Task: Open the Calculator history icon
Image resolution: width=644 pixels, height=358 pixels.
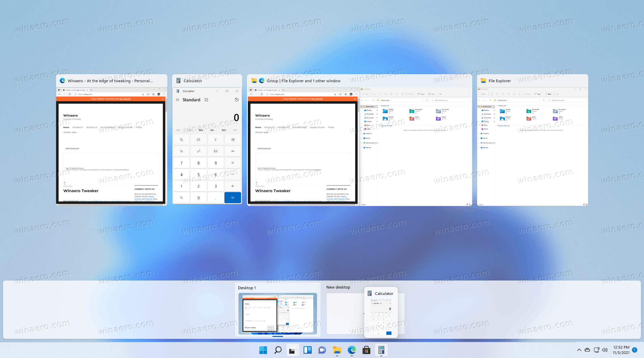Action: tap(236, 100)
